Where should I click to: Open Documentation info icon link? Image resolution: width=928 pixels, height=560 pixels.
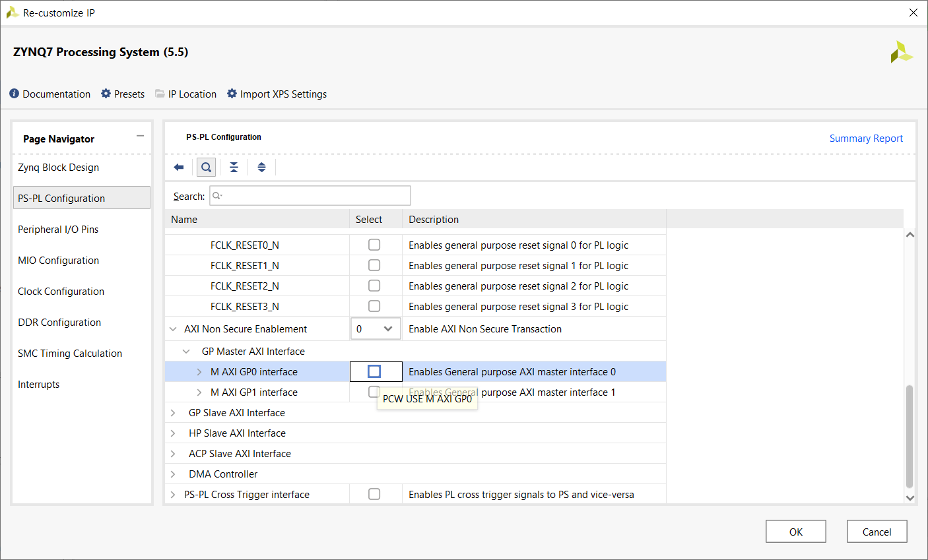tap(15, 94)
